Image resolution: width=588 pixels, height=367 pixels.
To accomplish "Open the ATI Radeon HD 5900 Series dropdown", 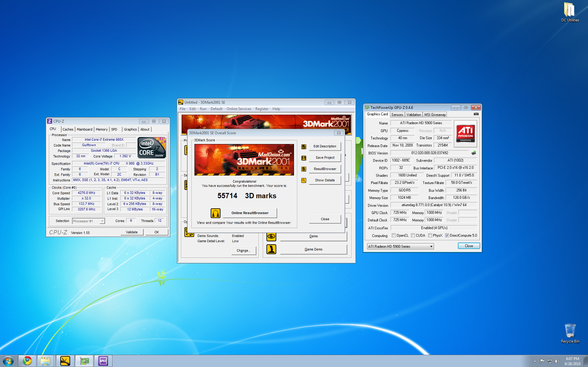I will 400,247.
